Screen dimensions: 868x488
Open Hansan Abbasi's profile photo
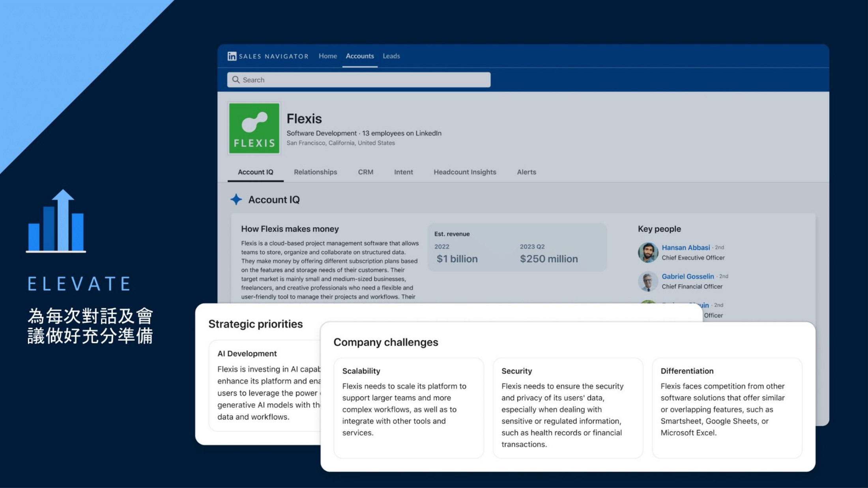click(648, 252)
